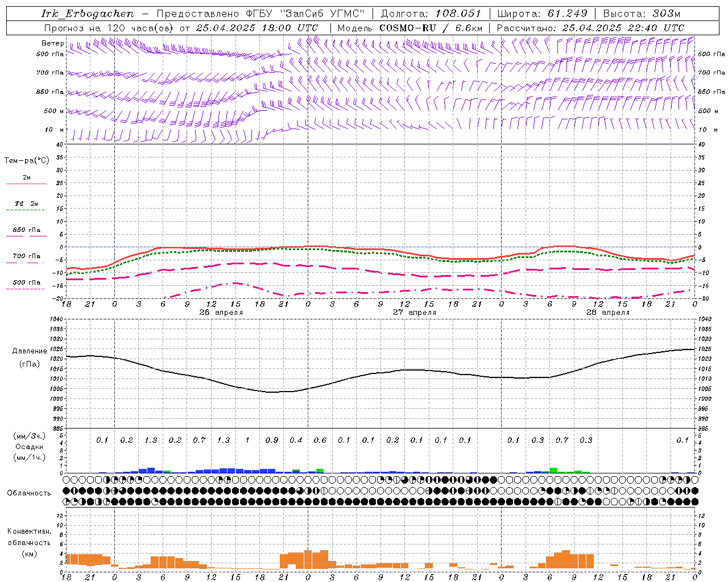
Task: Click the '500 гПа' temperature legend entry
Action: (x=26, y=282)
